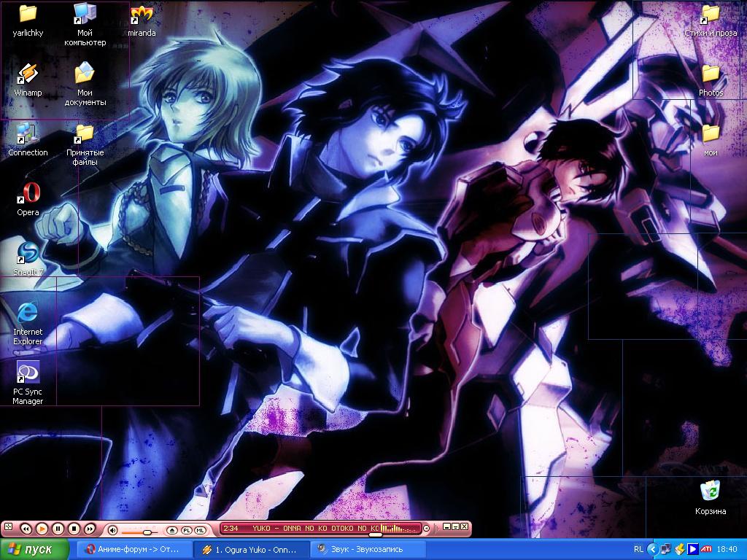This screenshot has width=747, height=560.
Task: Click small round button right of display
Action: tap(426, 528)
